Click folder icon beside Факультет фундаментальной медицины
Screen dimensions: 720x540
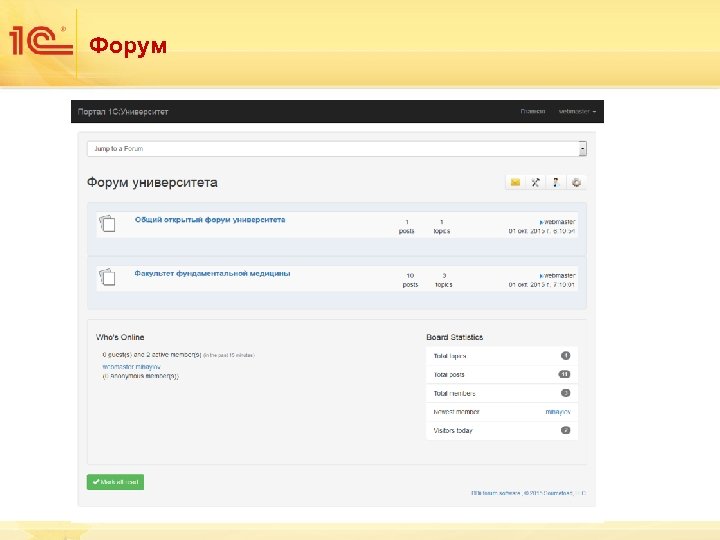point(107,277)
